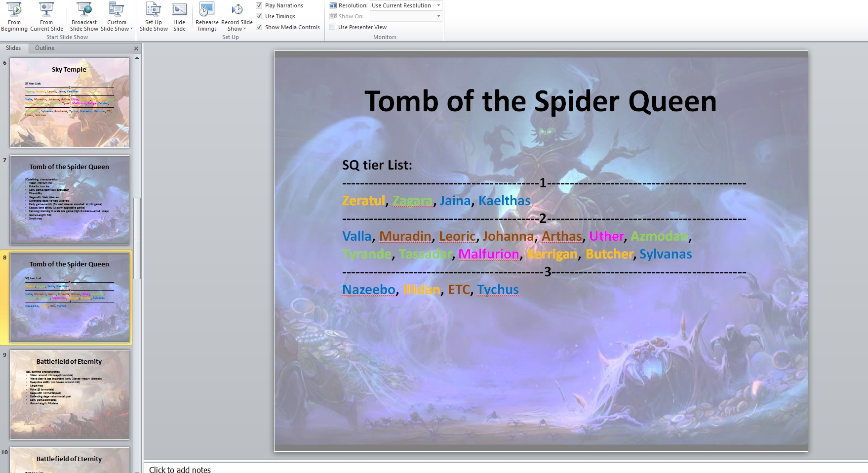Click the word ETC

coord(459,290)
